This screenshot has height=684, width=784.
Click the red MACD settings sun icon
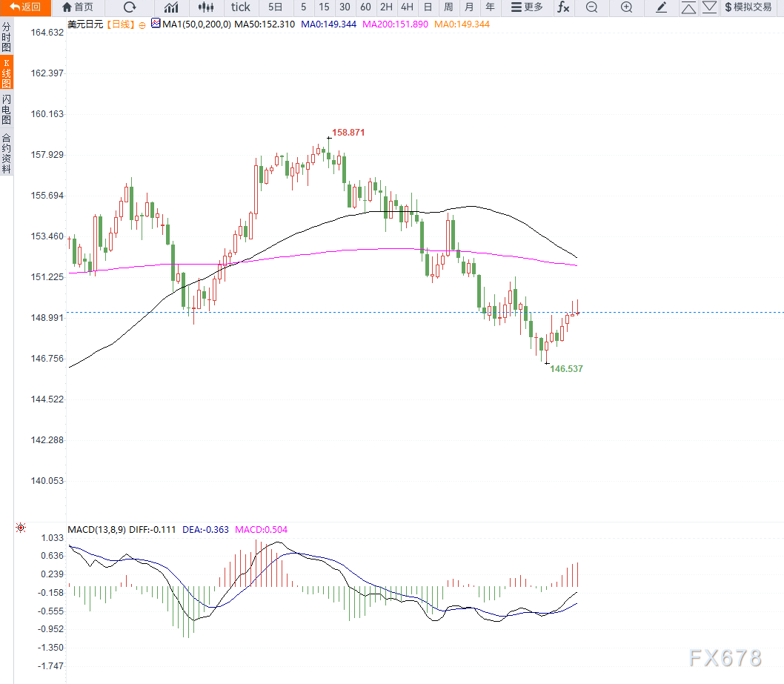click(x=21, y=528)
